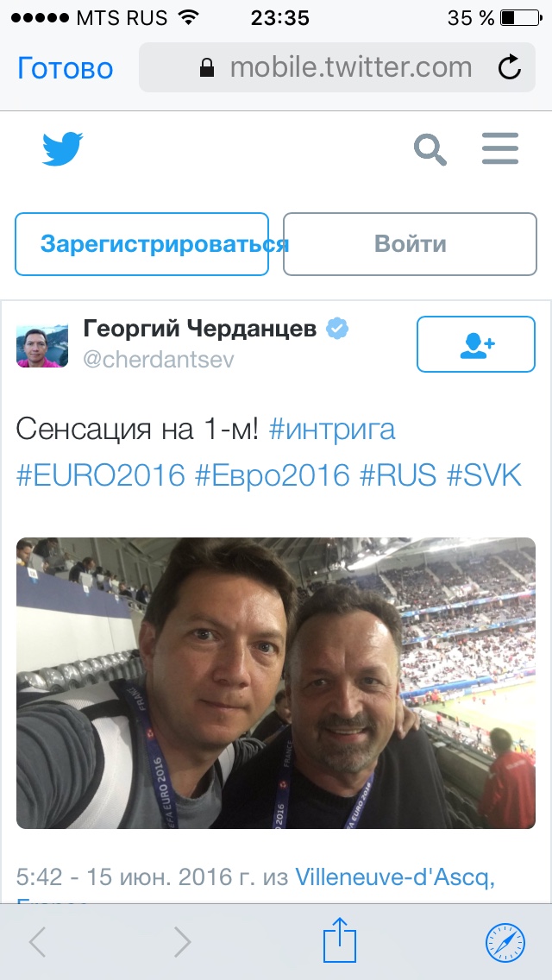Viewport: 552px width, 980px height.
Task: Tap the verified badge next to name
Action: pos(338,328)
